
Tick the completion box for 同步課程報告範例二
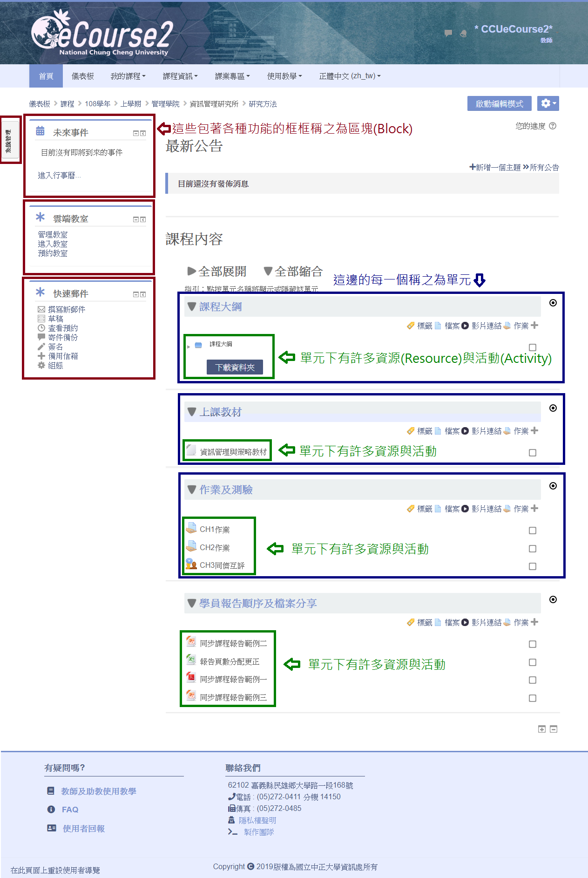pyautogui.click(x=533, y=644)
